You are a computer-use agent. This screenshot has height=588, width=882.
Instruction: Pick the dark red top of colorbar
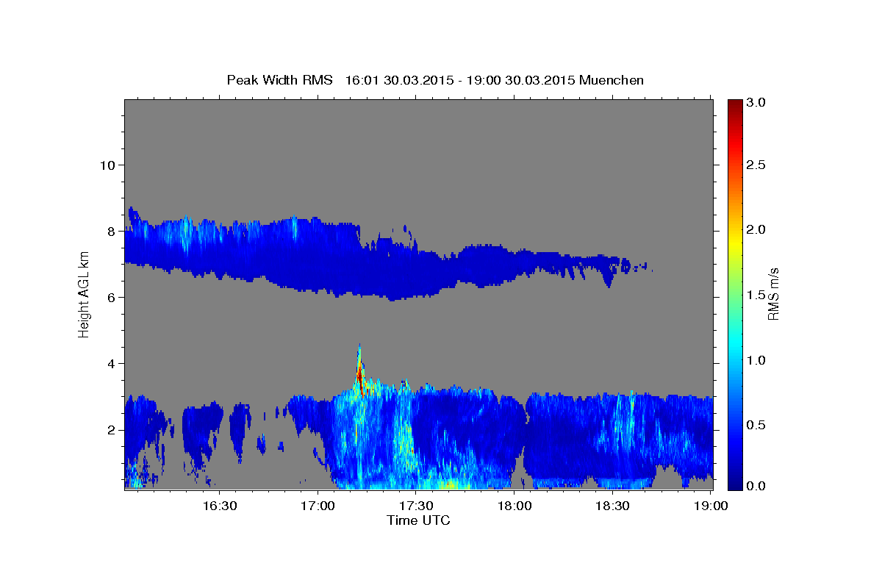pos(734,104)
